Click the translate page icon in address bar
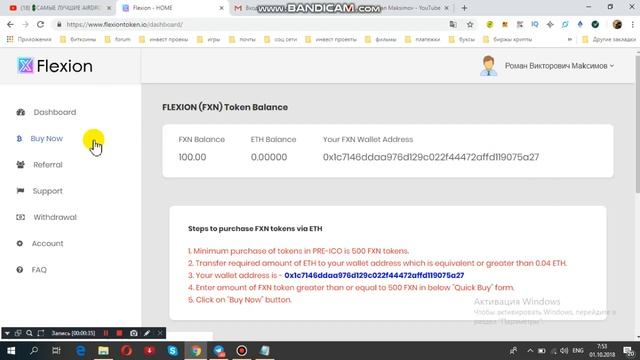640x360 pixels. [x=453, y=24]
